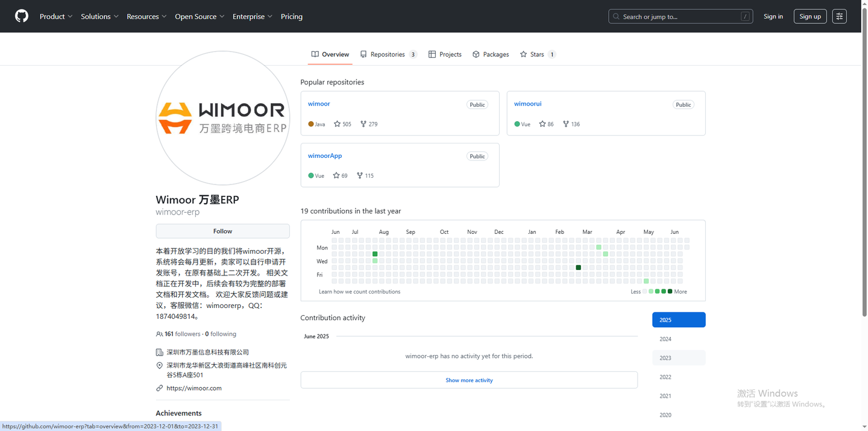Click the dark green March contribution cell
The height and width of the screenshot is (431, 868).
[579, 268]
